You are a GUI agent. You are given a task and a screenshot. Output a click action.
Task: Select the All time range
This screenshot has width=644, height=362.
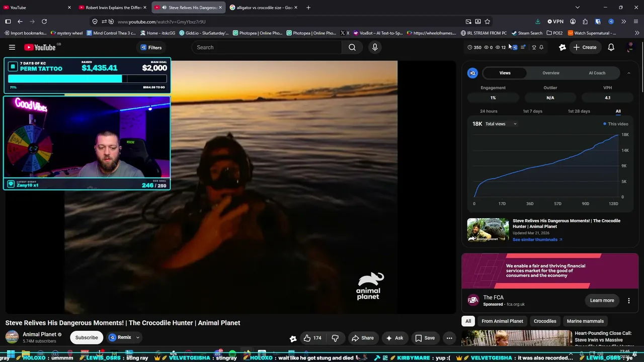point(618,111)
